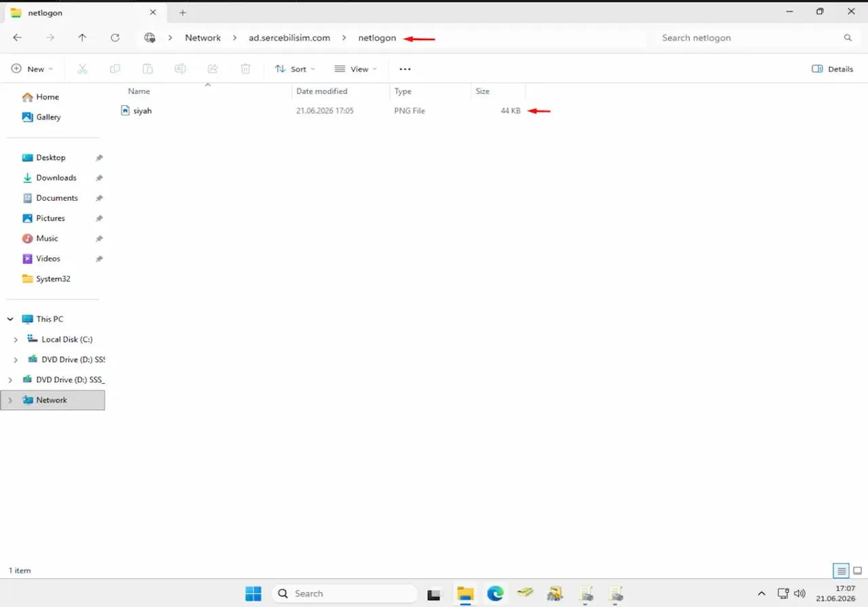868x607 pixels.
Task: Click the taskbar clock and date
Action: pyautogui.click(x=835, y=593)
